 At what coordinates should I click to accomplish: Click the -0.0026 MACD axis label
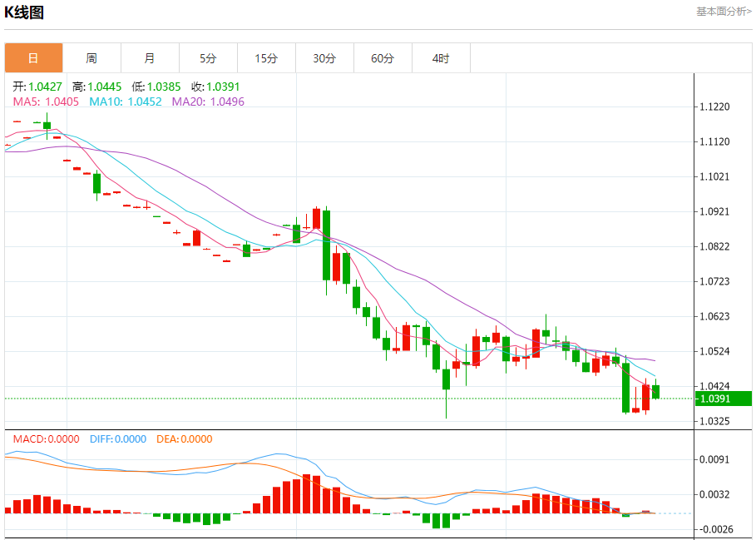[x=715, y=529]
